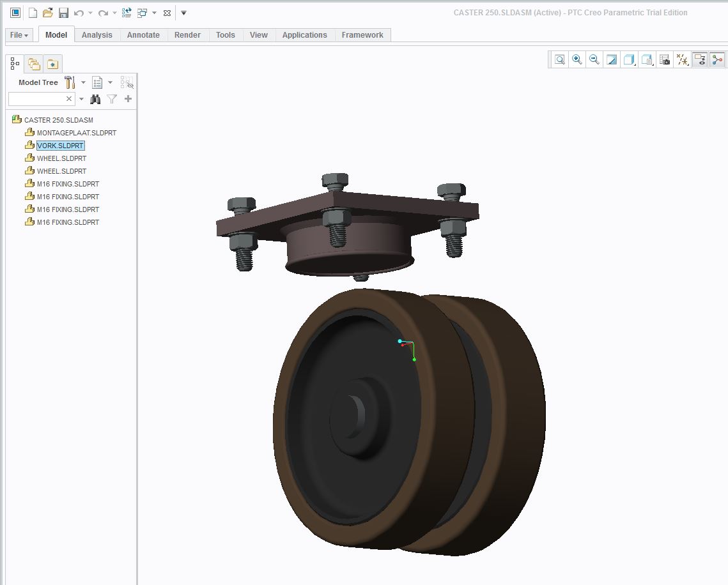Screen dimensions: 728x585
Task: Toggle the Spin Center display button
Action: pyautogui.click(x=717, y=59)
